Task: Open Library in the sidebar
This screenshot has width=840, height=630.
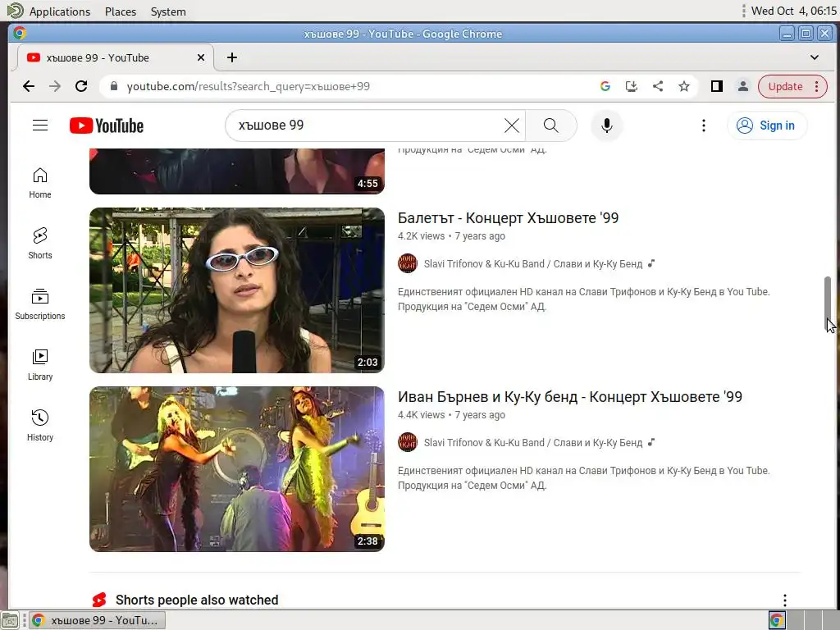Action: coord(40,365)
